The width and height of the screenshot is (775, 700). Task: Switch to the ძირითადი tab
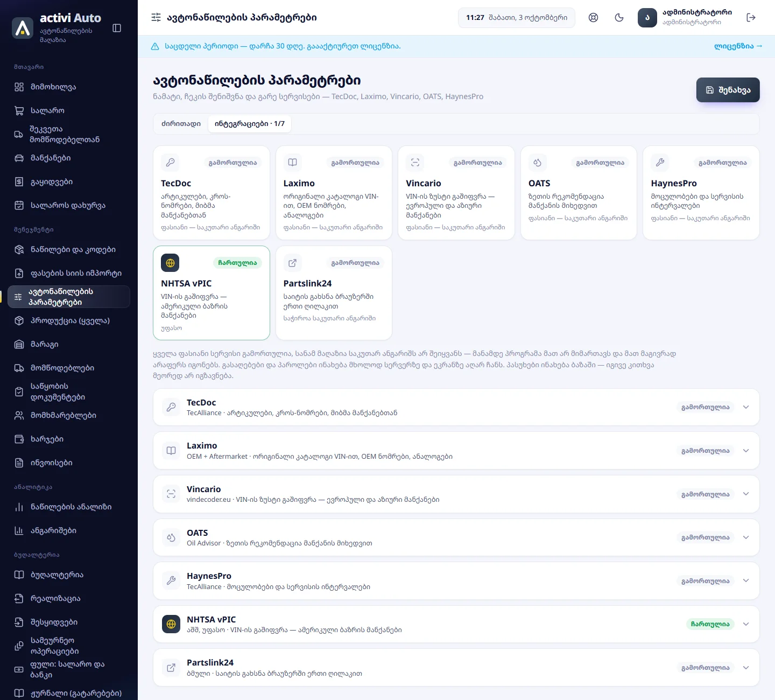181,124
